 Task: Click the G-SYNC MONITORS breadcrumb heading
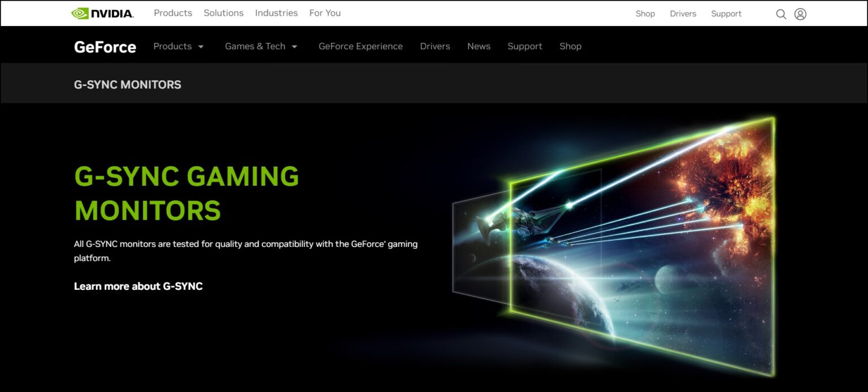point(127,84)
